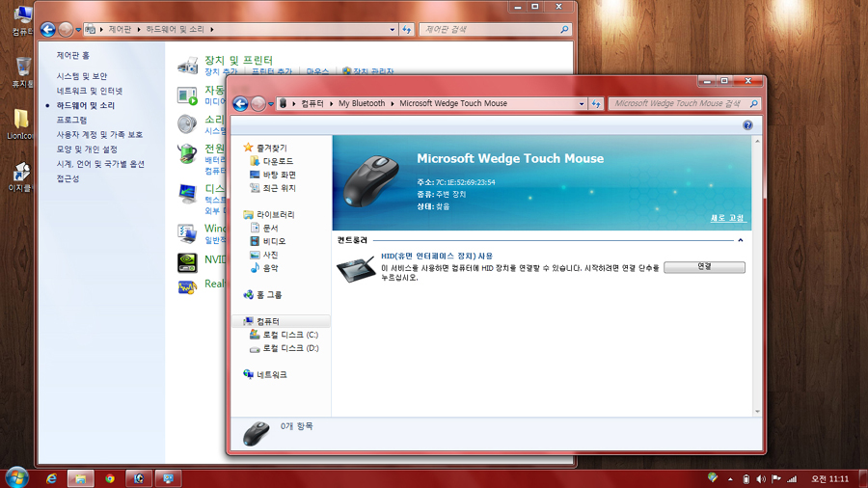Open recent pages dropdown in Bluetooth window
The height and width of the screenshot is (488, 868).
[271, 103]
